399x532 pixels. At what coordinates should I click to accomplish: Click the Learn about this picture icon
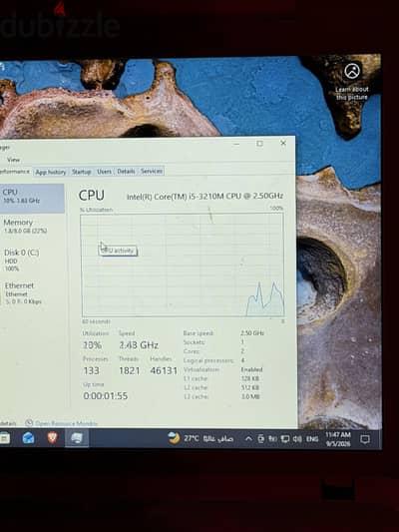tap(352, 71)
